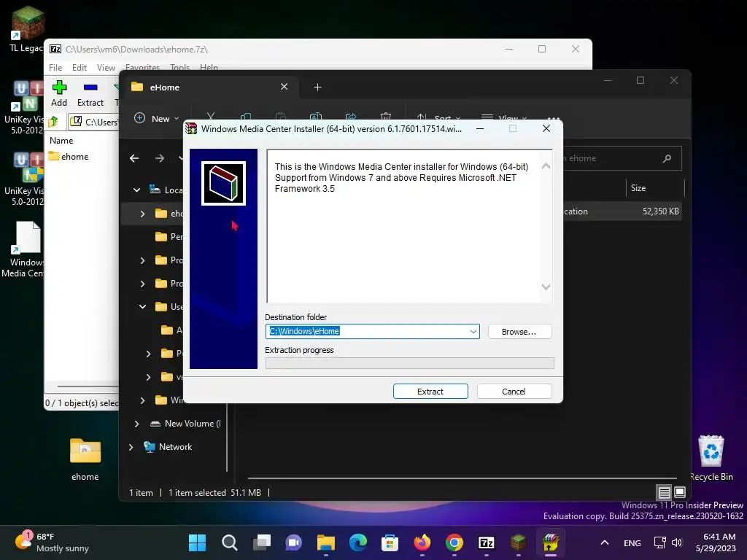
Task: Click the Size column header in Explorer
Action: click(638, 188)
